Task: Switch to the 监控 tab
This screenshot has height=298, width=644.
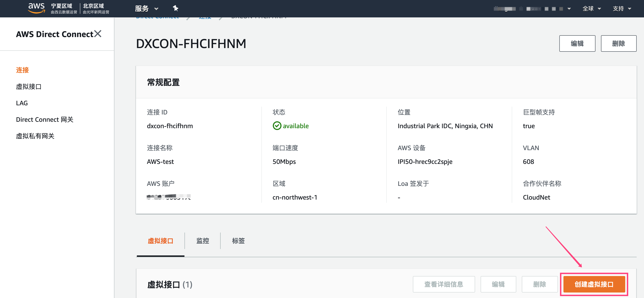Action: [203, 241]
